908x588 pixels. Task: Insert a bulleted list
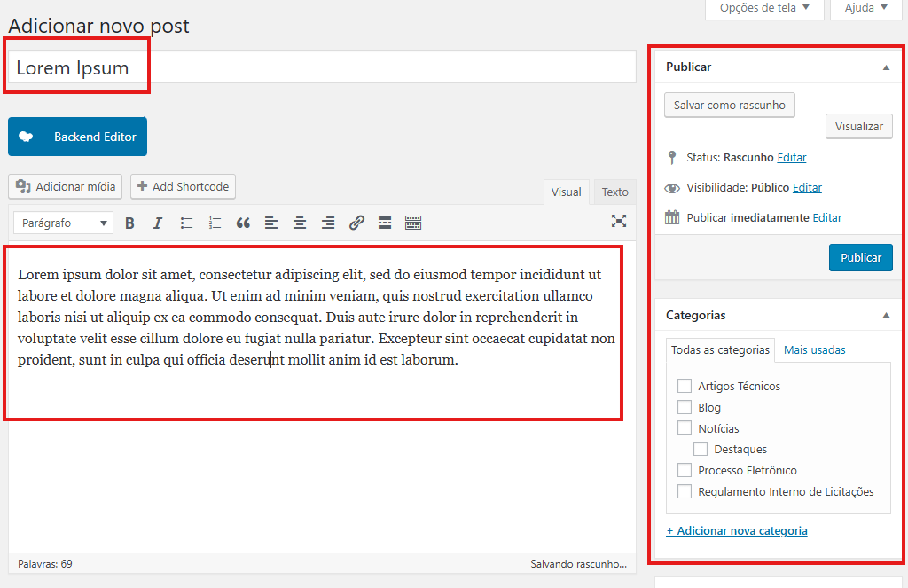coord(186,223)
